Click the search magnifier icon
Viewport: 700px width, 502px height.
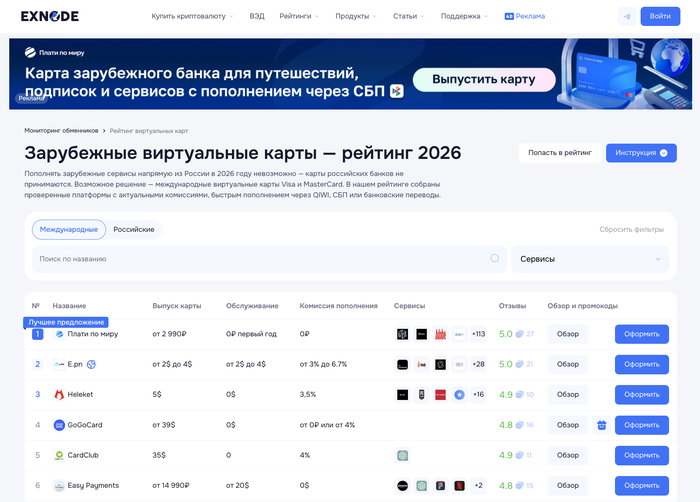tap(494, 259)
